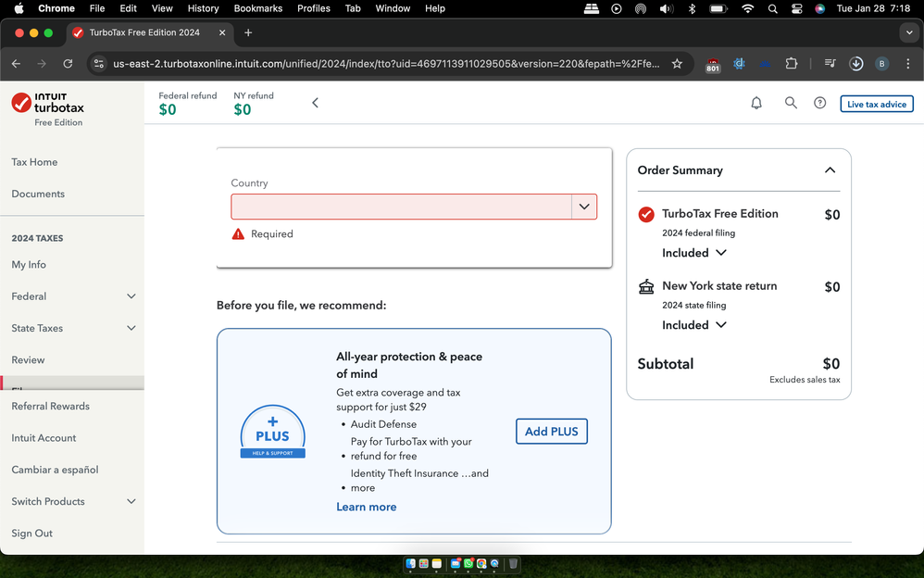This screenshot has height=578, width=924.
Task: Switch language via Cambiar a español
Action: (55, 470)
